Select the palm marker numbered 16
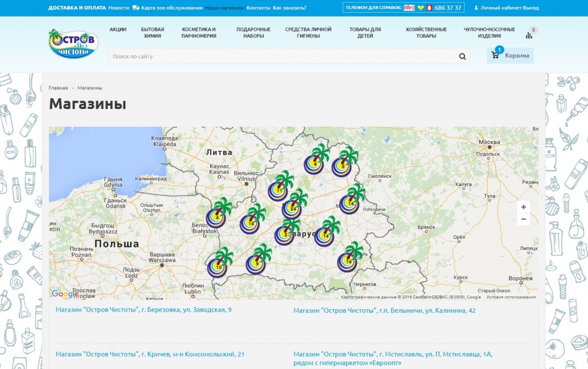588x369 pixels. [x=350, y=258]
